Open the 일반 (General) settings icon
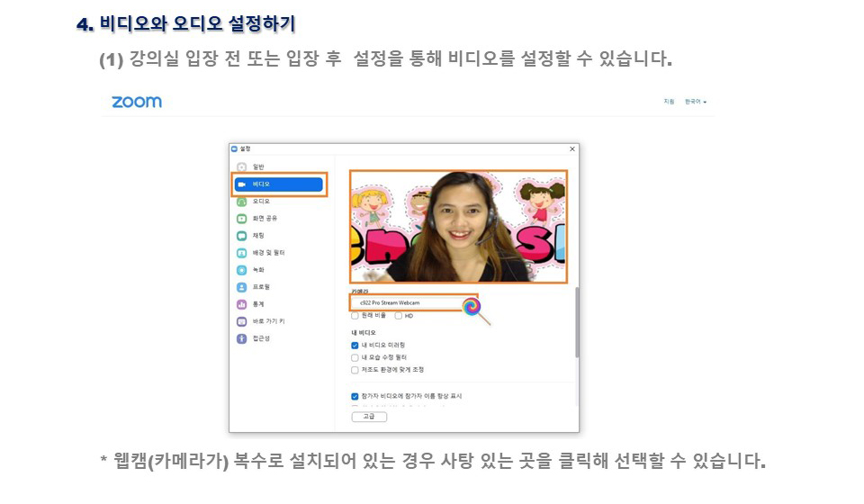The image size is (864, 504). (x=241, y=167)
